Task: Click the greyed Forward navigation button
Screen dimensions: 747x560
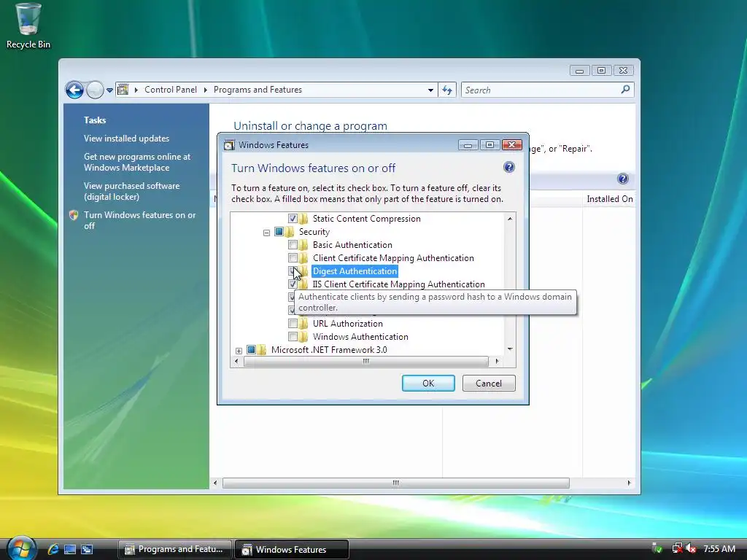Action: 95,90
